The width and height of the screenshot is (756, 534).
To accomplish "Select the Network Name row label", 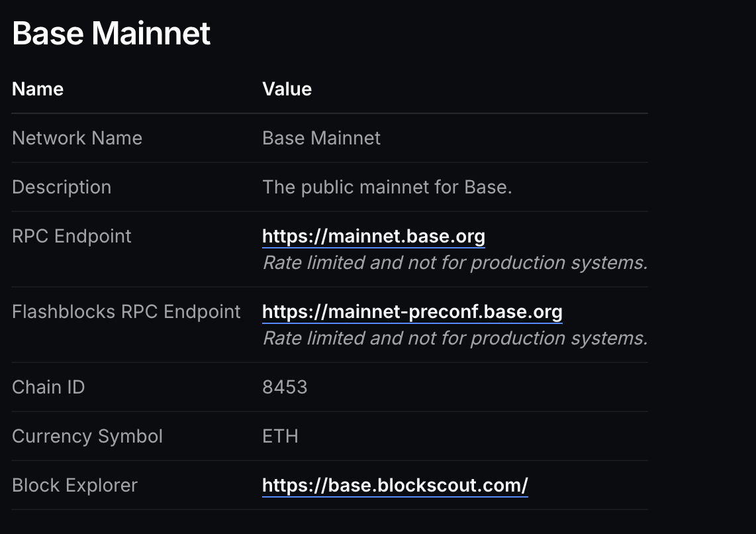I will click(77, 138).
